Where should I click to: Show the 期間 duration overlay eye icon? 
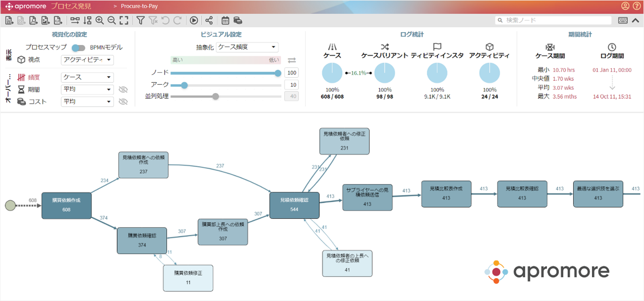coord(123,90)
